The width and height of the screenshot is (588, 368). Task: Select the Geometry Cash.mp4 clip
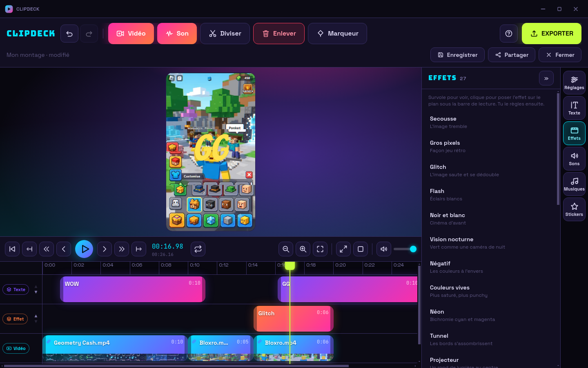point(115,348)
